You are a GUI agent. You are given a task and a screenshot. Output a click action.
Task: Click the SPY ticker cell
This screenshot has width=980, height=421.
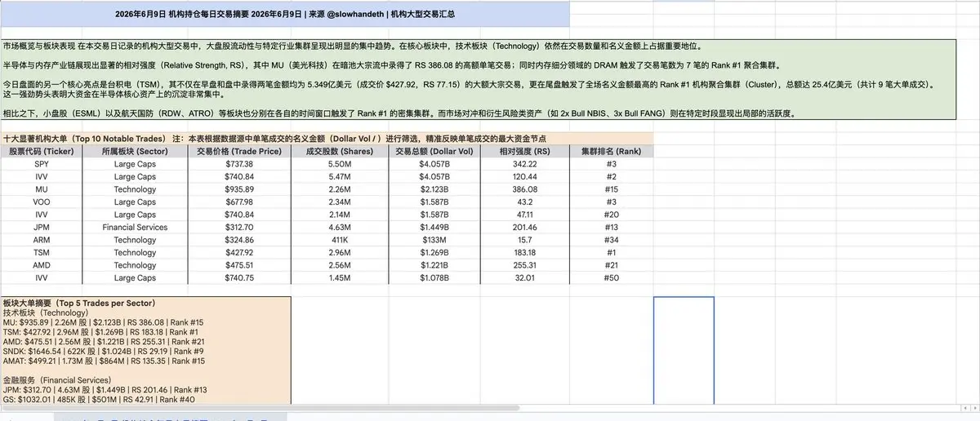coord(42,164)
